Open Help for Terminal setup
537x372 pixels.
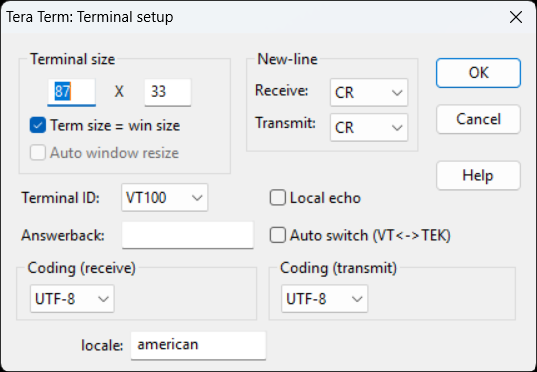point(478,175)
